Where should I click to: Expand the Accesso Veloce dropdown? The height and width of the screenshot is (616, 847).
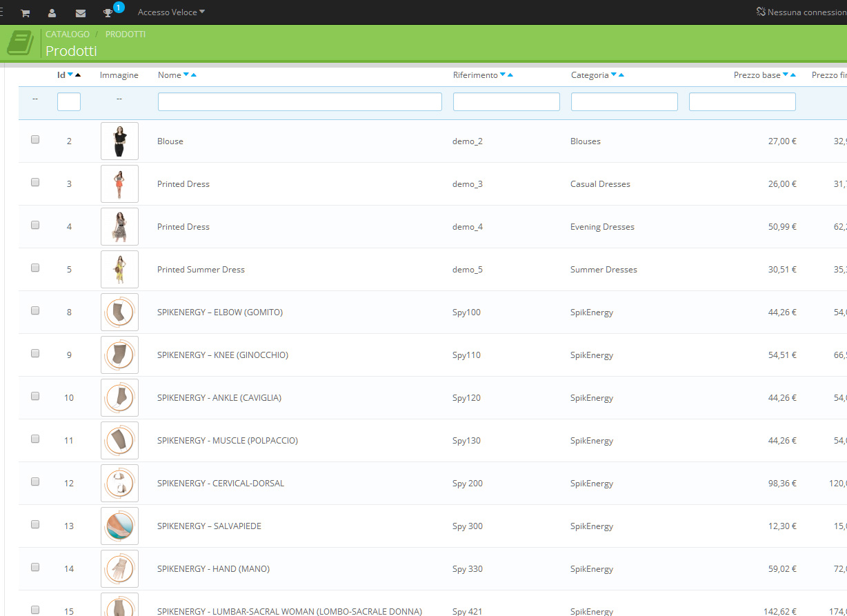point(171,12)
